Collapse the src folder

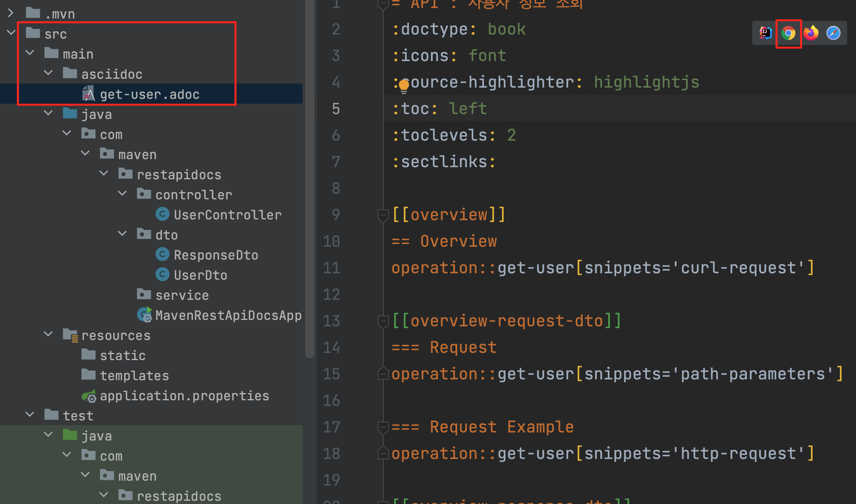click(11, 33)
